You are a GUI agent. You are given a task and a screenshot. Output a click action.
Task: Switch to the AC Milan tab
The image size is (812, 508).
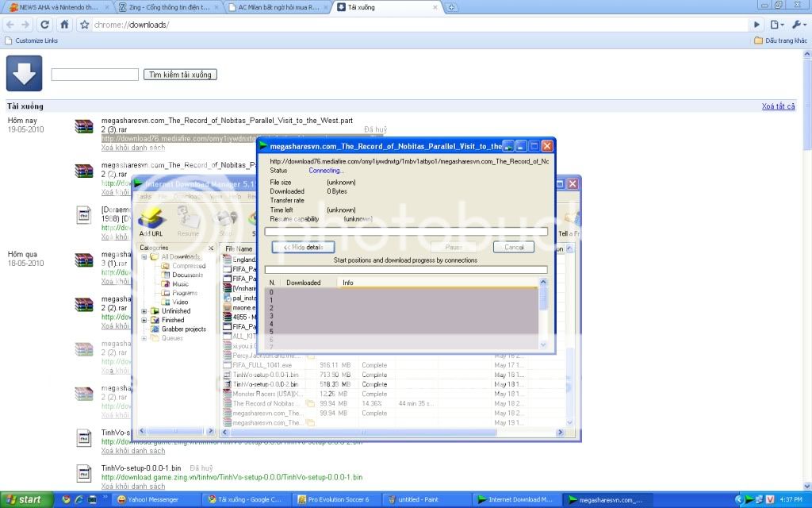(x=278, y=7)
